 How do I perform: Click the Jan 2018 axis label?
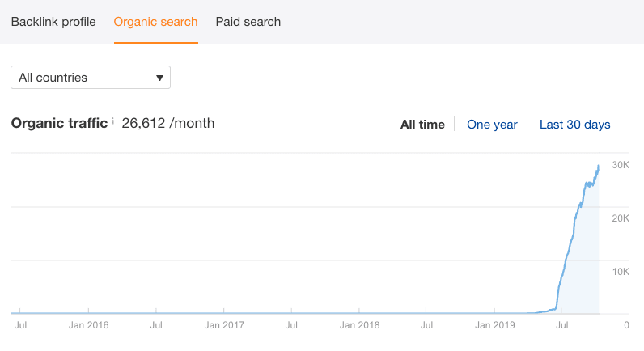[359, 325]
